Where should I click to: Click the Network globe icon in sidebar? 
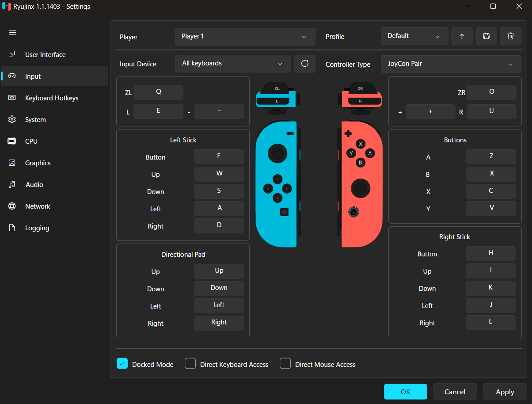click(x=12, y=206)
